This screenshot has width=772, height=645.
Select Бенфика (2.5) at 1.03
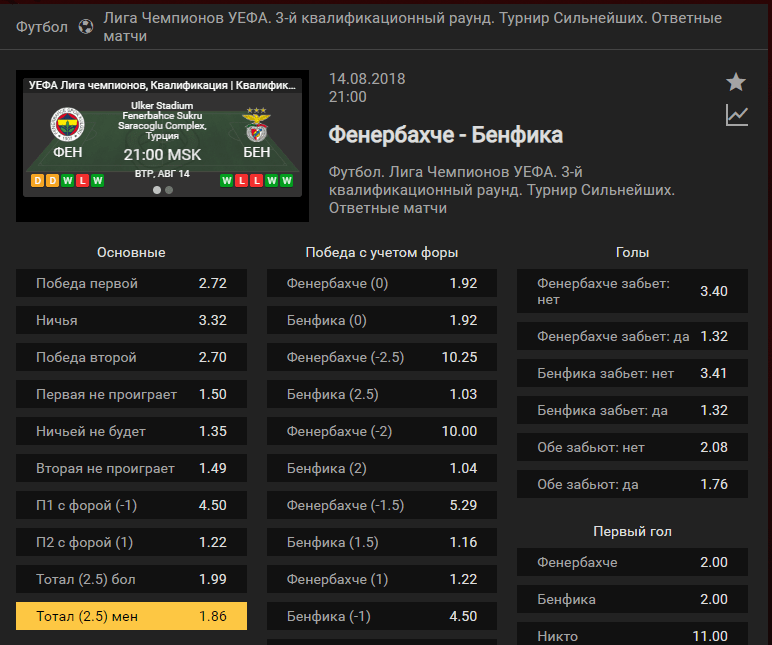click(382, 394)
